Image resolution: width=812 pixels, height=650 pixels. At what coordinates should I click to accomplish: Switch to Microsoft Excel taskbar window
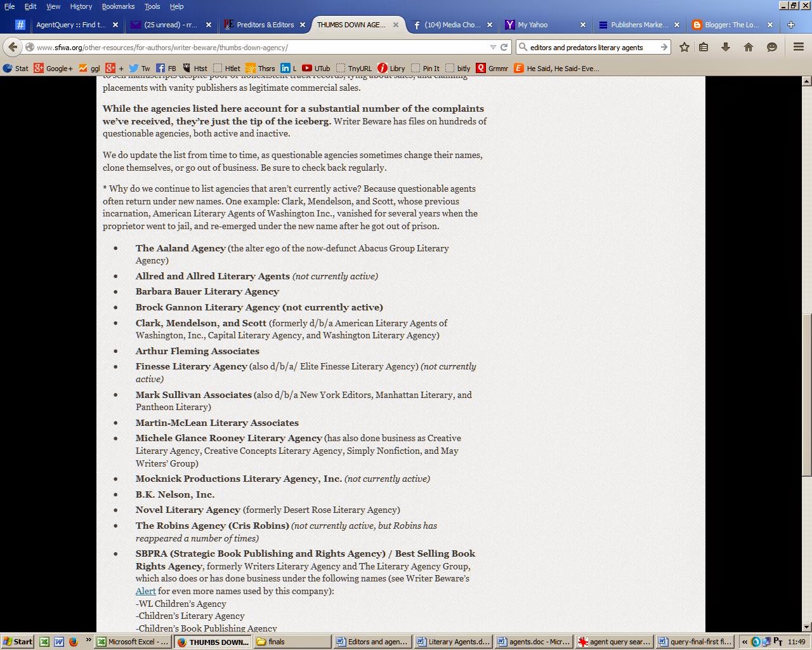point(133,642)
